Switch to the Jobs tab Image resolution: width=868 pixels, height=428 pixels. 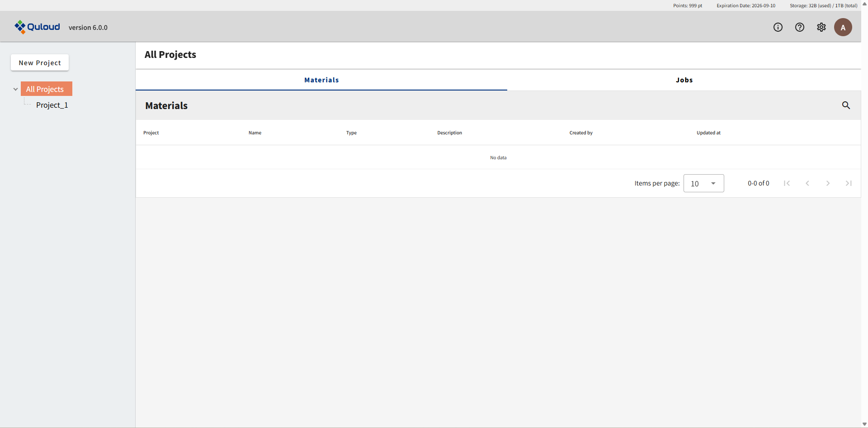(684, 80)
